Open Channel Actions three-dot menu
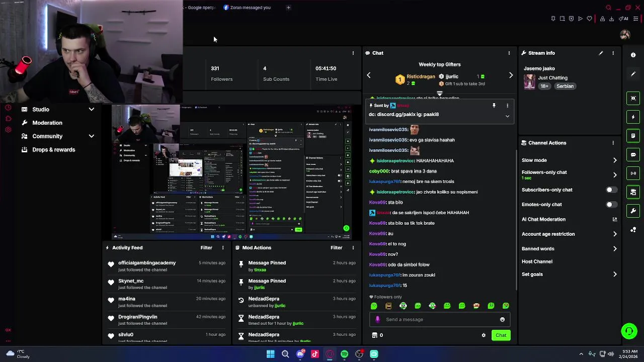The width and height of the screenshot is (644, 362). 613,143
